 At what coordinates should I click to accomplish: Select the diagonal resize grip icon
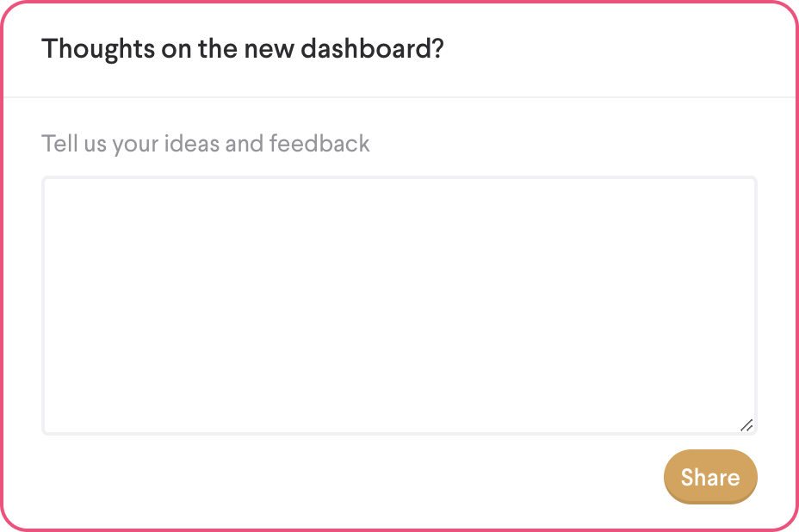pyautogui.click(x=746, y=424)
